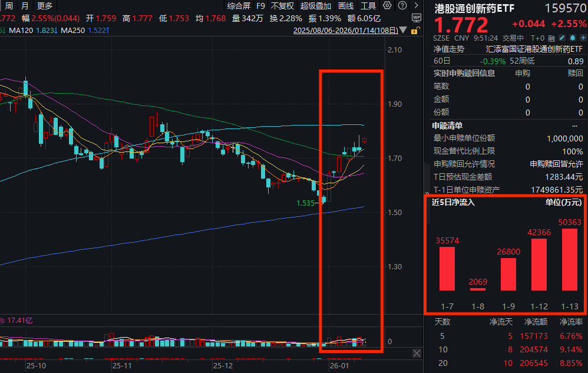Open the settings gear icon

tap(388, 5)
